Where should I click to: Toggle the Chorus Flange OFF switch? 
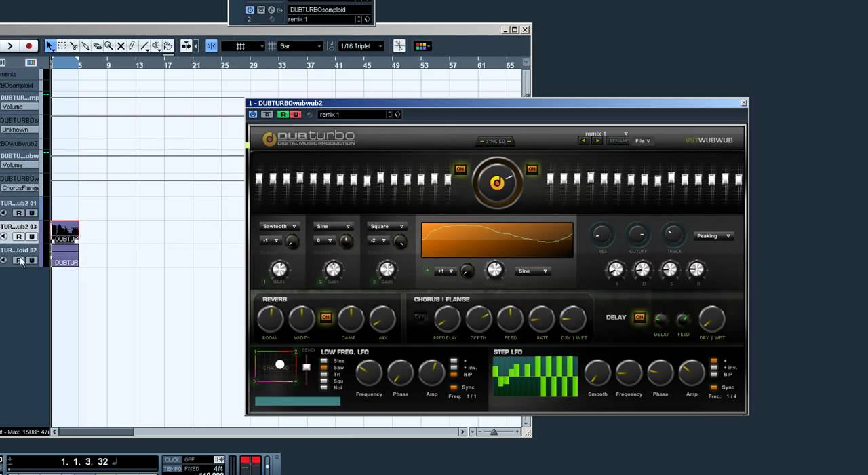pyautogui.click(x=420, y=317)
